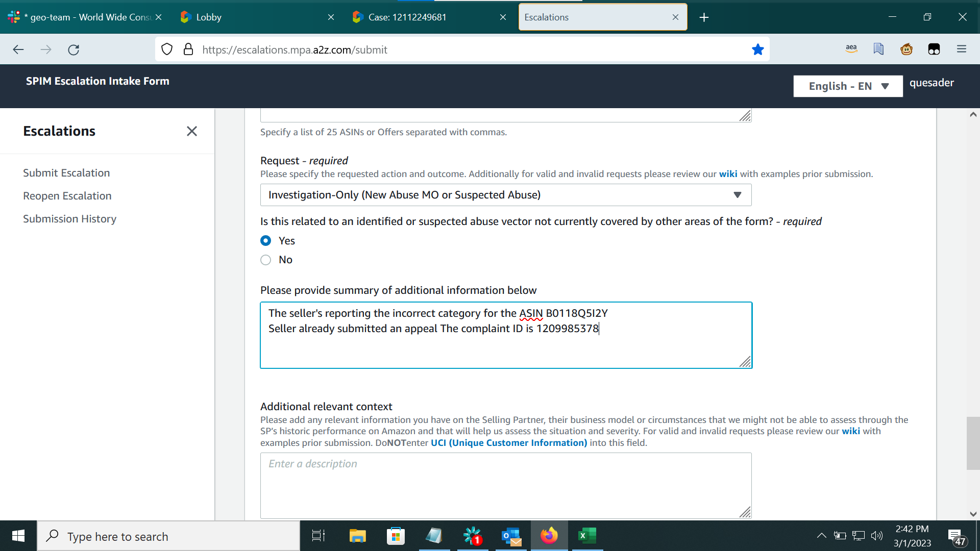Open the aea extension icon
This screenshot has width=980, height=551.
(x=851, y=49)
